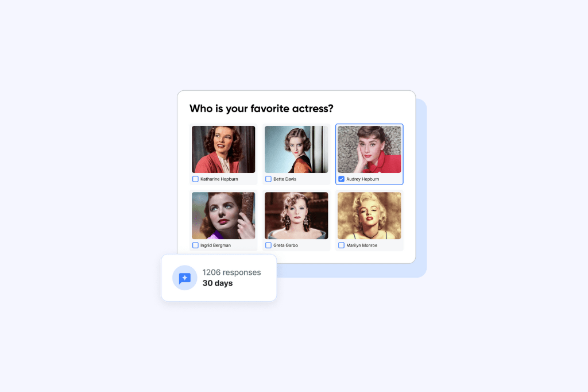Screen dimensions: 588x392
Task: Check the Bette Davis checkbox
Action: 268,179
